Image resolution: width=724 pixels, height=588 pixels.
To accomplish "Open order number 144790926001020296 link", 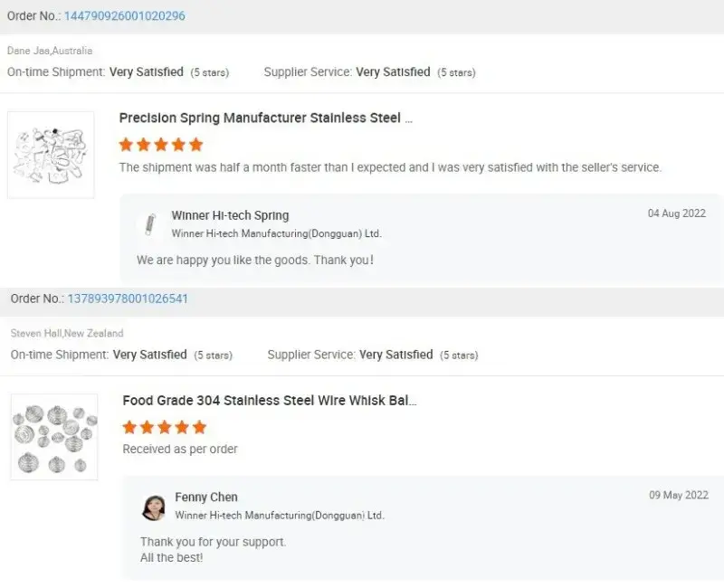I will click(125, 15).
